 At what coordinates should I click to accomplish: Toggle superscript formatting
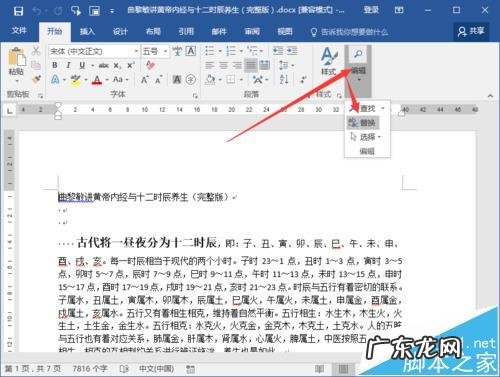click(131, 65)
